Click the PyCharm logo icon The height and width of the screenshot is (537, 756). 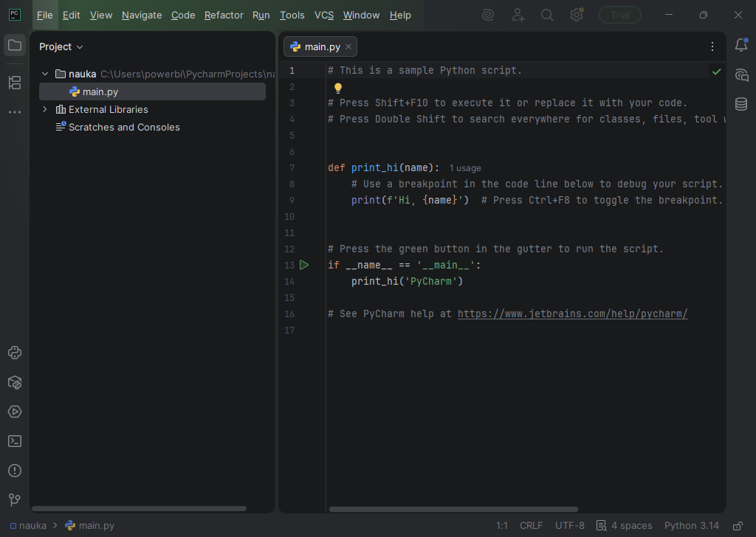15,15
